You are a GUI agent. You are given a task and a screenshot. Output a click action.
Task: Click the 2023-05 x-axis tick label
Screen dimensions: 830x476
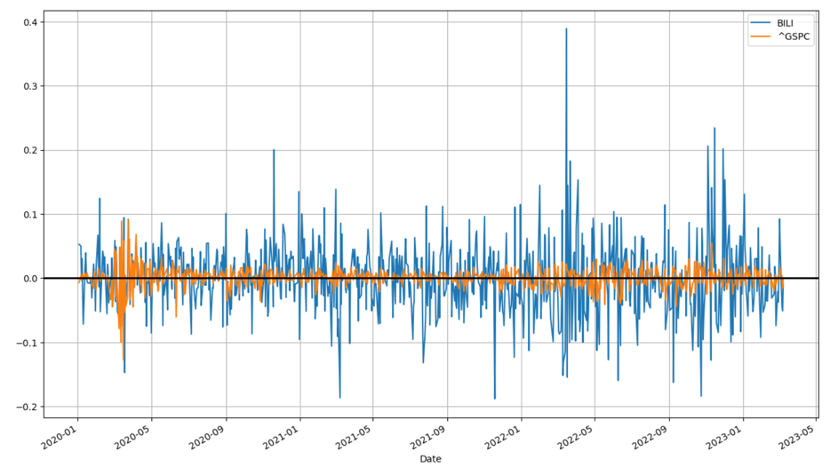(799, 436)
